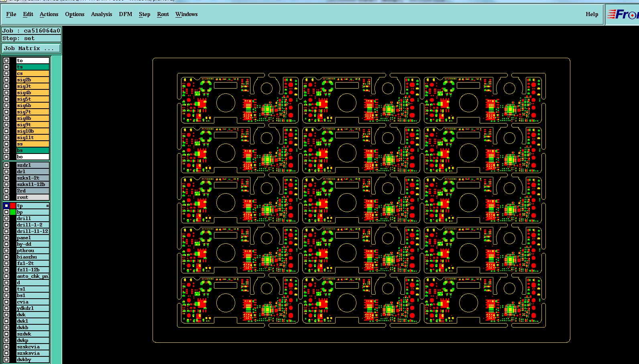
Task: Open the DFM menu
Action: (x=126, y=14)
